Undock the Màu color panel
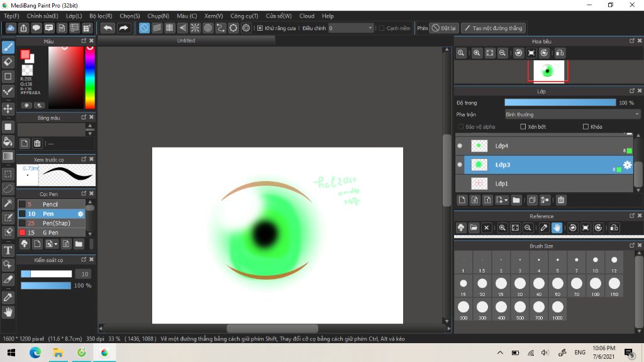 point(84,41)
